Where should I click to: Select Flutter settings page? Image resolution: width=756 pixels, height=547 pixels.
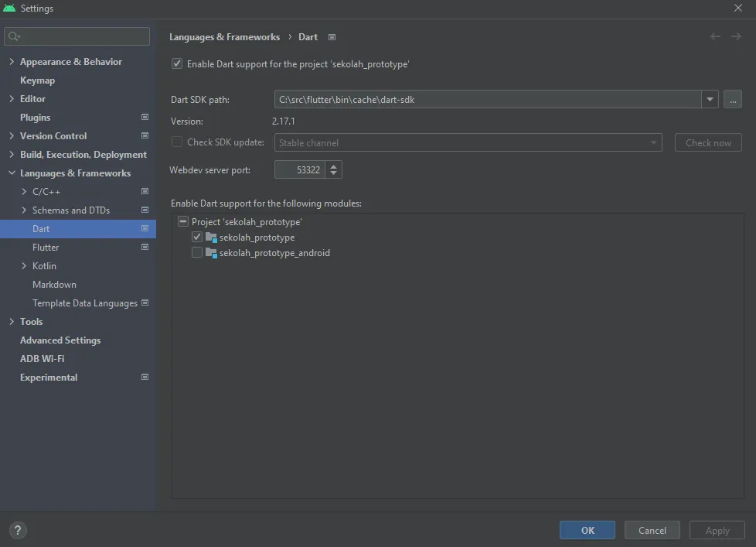tap(46, 247)
